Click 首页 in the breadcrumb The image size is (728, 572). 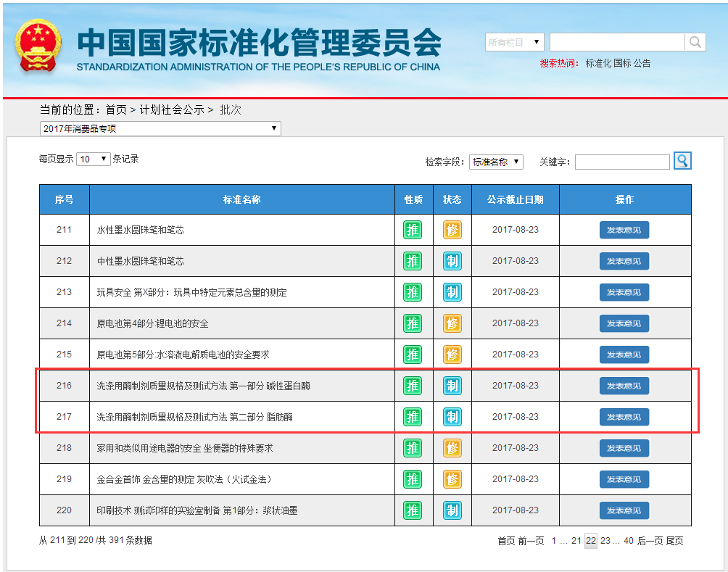point(116,109)
